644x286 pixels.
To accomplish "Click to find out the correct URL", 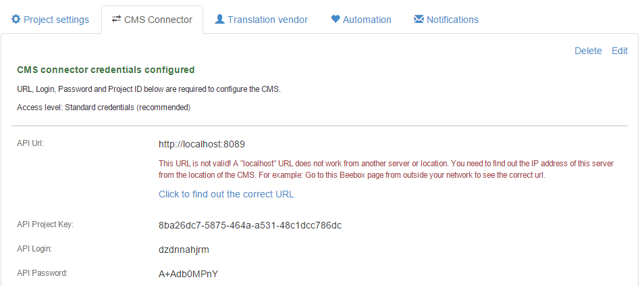I will (x=226, y=194).
